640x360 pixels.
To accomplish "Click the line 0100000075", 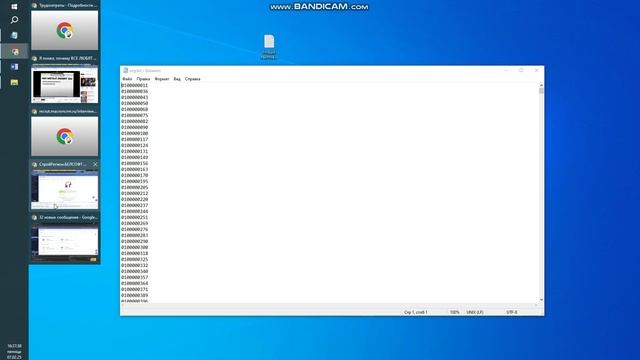I will [135, 115].
